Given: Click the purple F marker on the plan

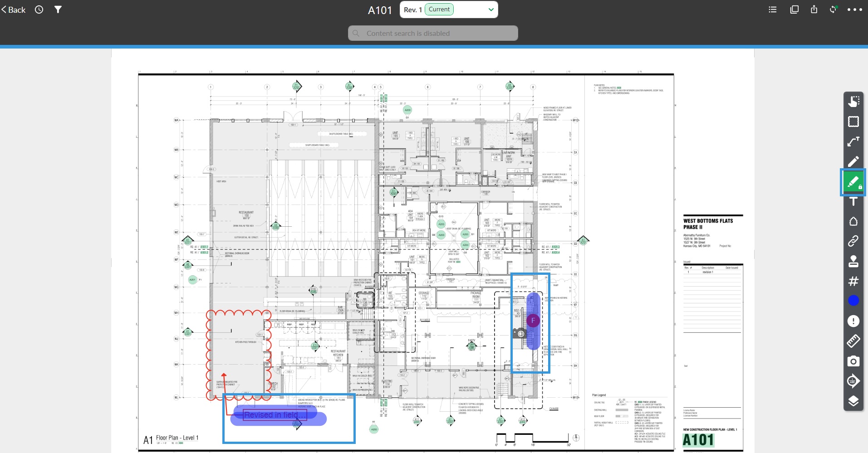Looking at the screenshot, I should pyautogui.click(x=533, y=321).
